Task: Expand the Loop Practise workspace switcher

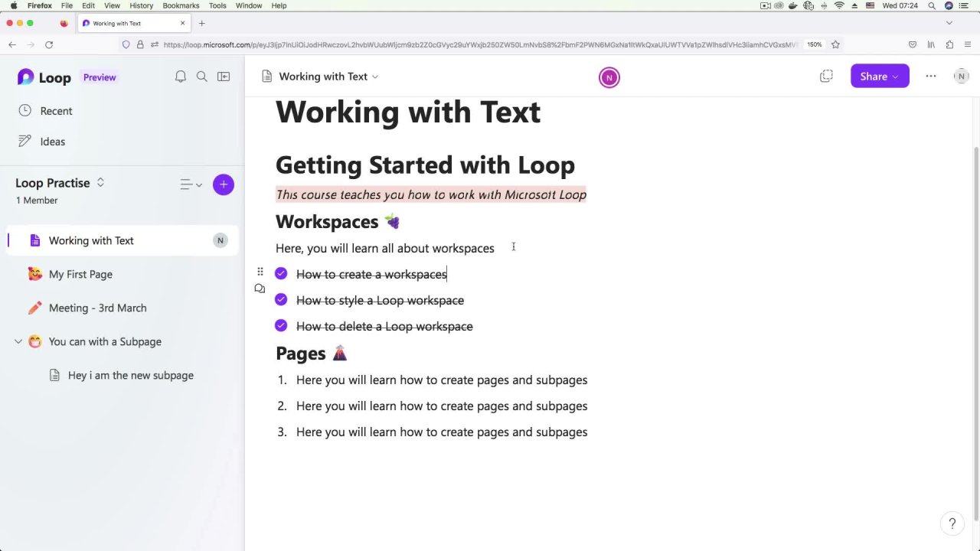Action: [100, 183]
